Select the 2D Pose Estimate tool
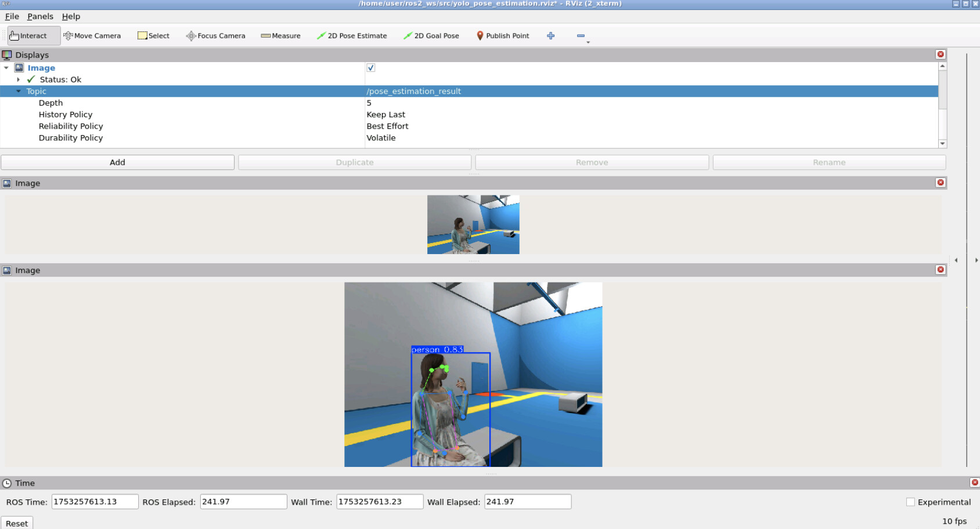This screenshot has height=529, width=980. coord(352,36)
